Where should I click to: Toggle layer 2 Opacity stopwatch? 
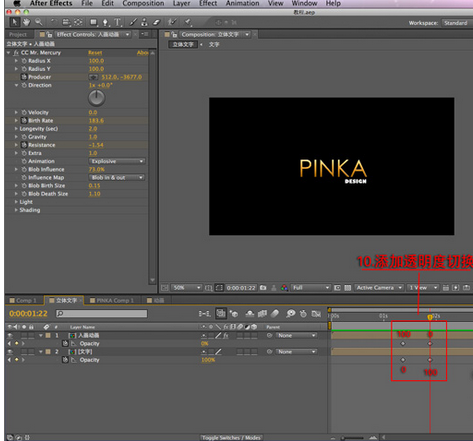click(x=65, y=360)
